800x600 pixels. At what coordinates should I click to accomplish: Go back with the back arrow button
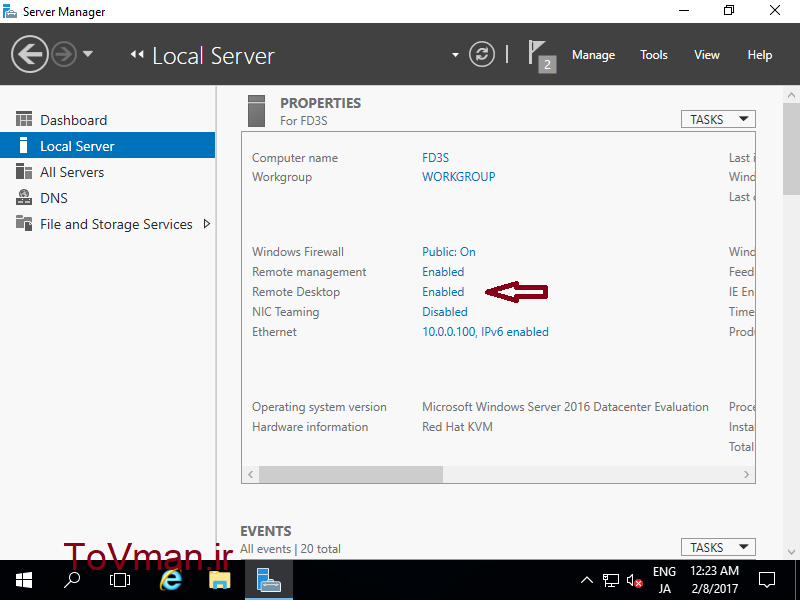[x=30, y=54]
